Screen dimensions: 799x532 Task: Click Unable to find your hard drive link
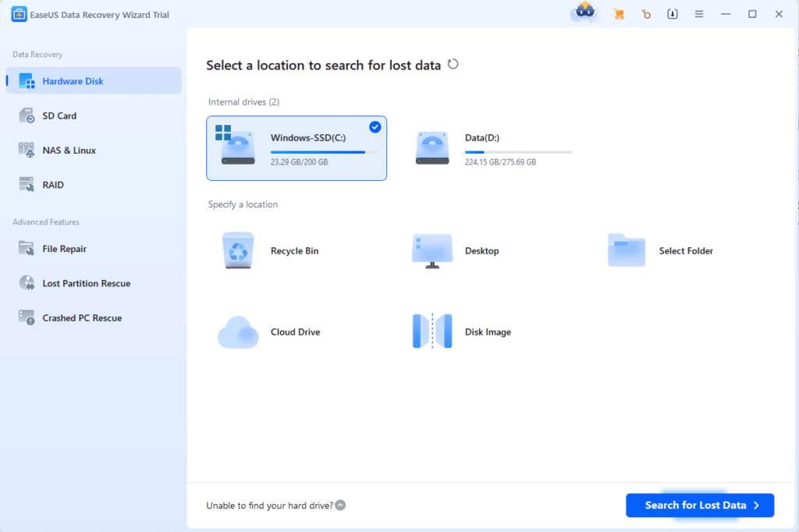click(269, 505)
